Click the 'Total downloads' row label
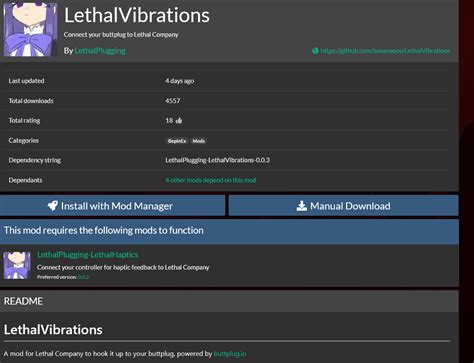The height and width of the screenshot is (363, 474). (x=31, y=101)
